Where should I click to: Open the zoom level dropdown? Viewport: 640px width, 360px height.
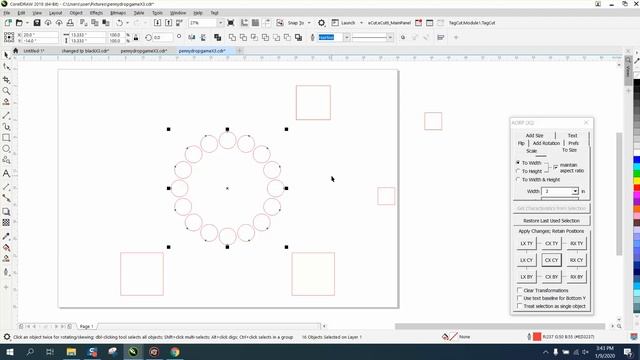(220, 23)
